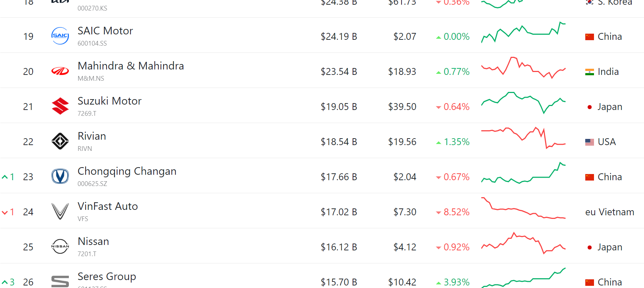Click the Rivian price trend sparkline
644x288 pixels.
pyautogui.click(x=523, y=138)
